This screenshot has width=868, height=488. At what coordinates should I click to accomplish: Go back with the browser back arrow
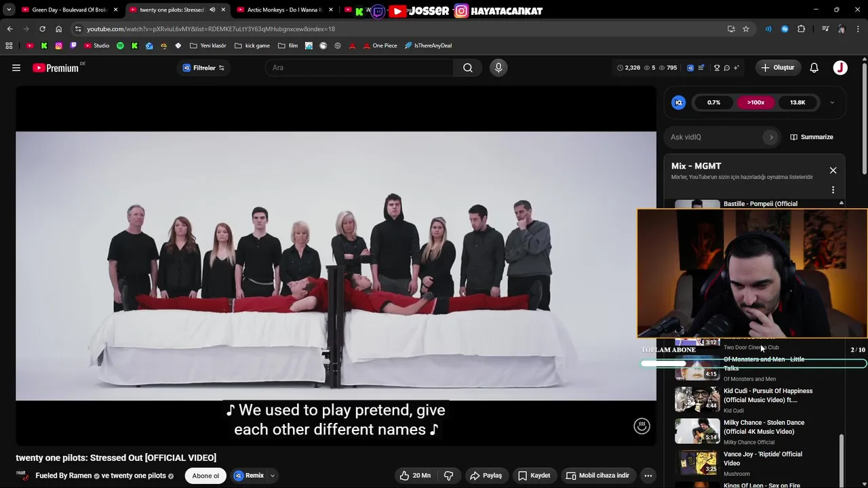pos(9,29)
